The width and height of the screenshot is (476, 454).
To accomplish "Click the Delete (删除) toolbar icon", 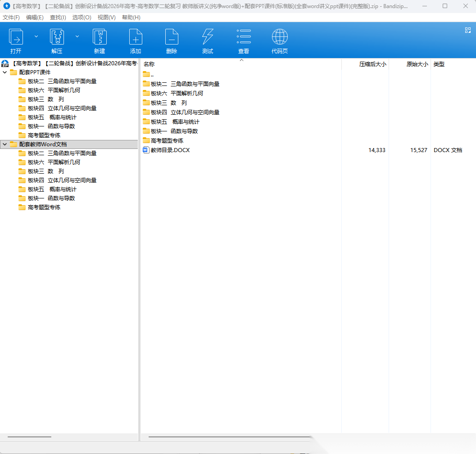I will coord(172,37).
